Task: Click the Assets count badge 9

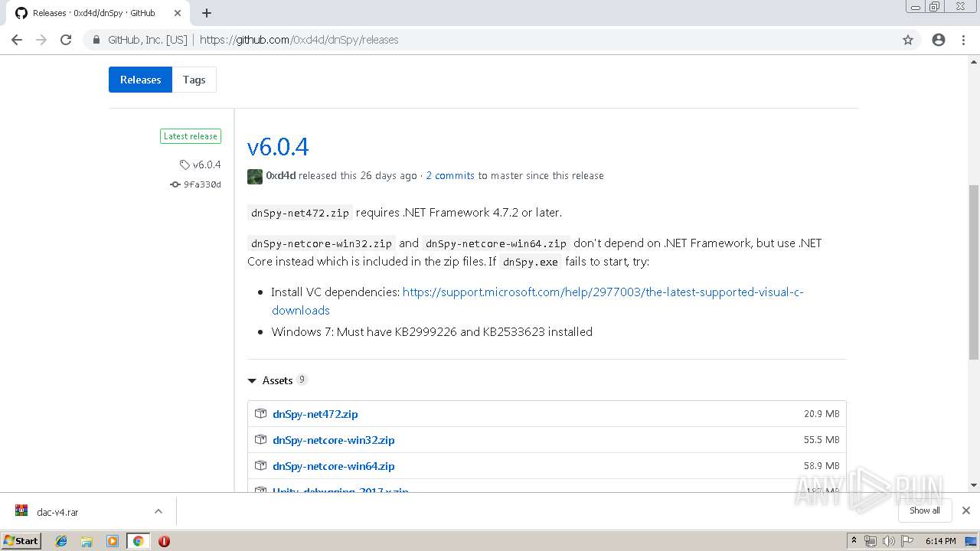Action: [x=302, y=380]
